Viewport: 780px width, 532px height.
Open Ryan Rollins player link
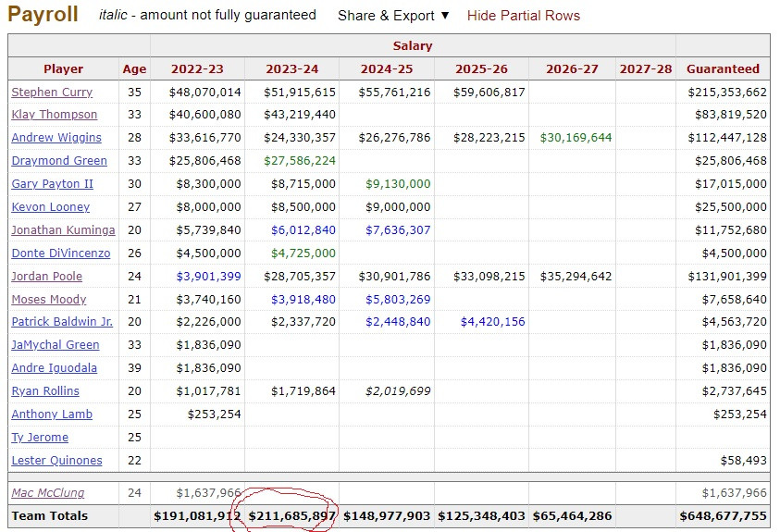(45, 390)
